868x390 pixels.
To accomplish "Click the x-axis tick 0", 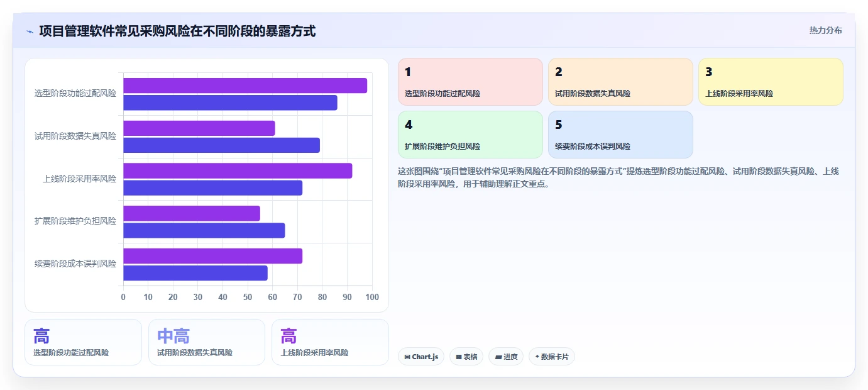I will pos(123,297).
